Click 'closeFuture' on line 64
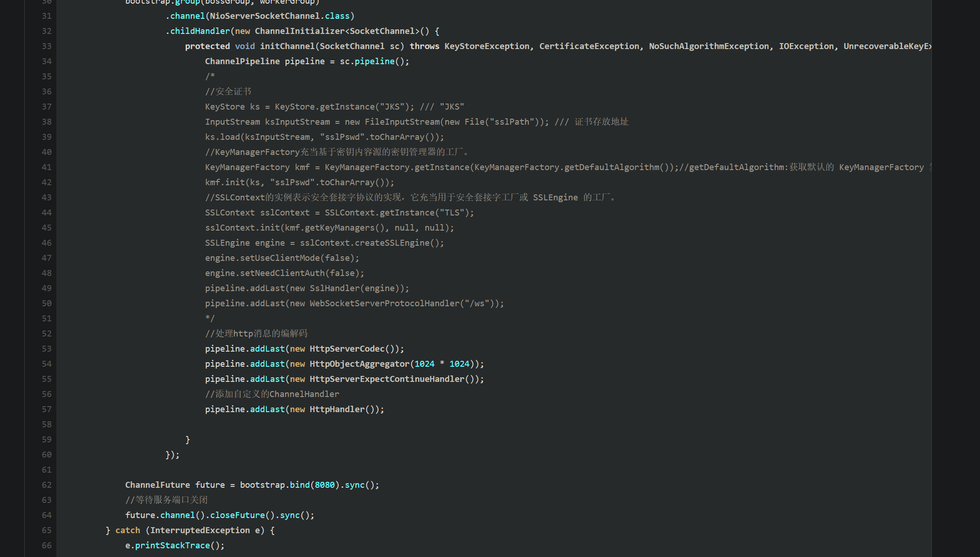This screenshot has height=557, width=980. (x=237, y=515)
